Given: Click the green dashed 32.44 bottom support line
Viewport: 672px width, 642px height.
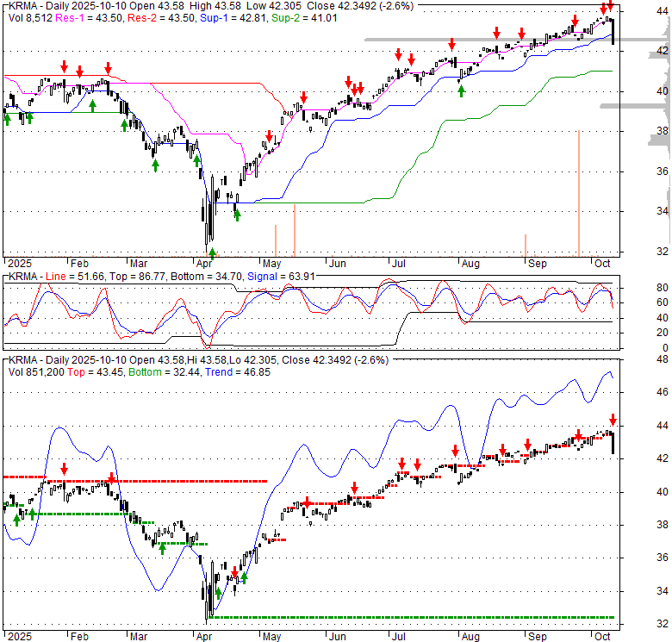Looking at the screenshot, I should pos(414,617).
